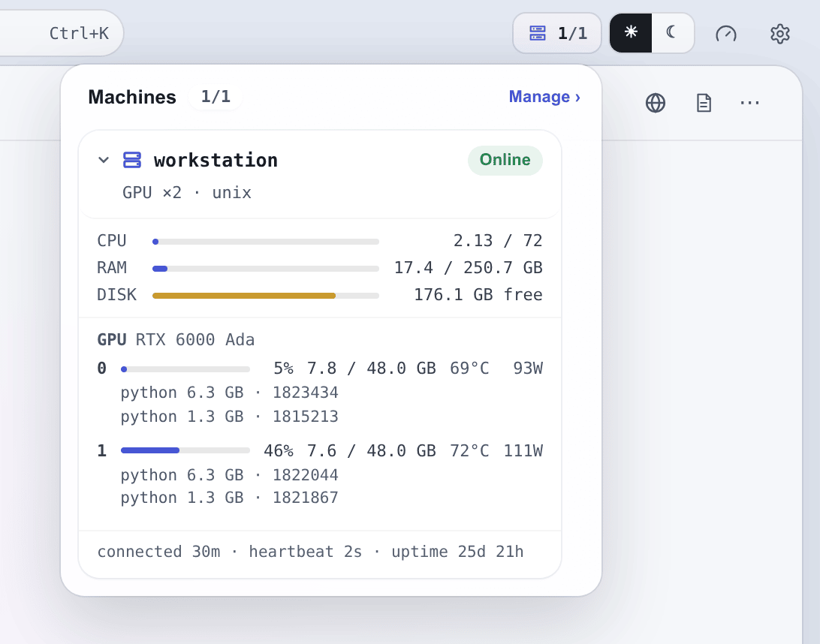Image resolution: width=820 pixels, height=644 pixels.
Task: Switch to dark theme with the moon toggle
Action: pyautogui.click(x=672, y=33)
